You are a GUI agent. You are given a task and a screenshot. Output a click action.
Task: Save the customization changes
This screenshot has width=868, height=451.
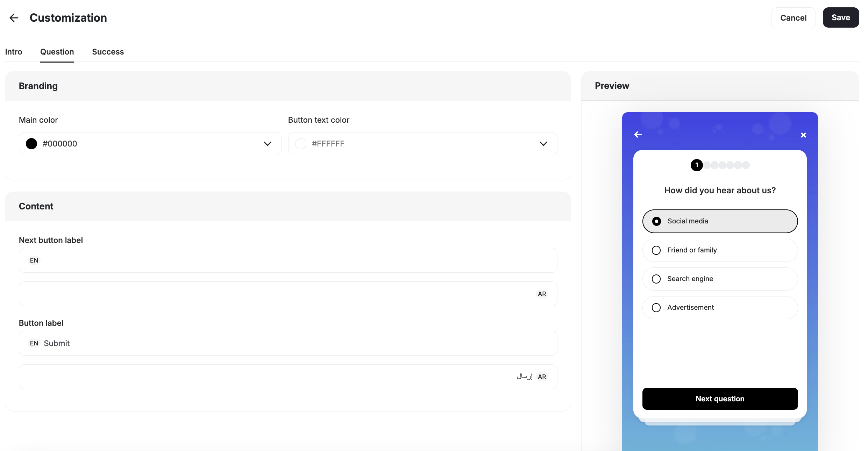(841, 17)
